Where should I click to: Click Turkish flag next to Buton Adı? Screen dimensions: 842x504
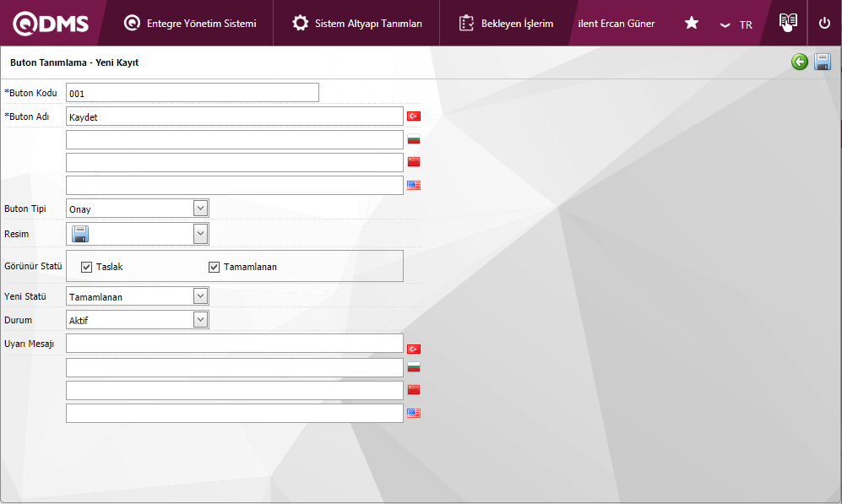click(x=414, y=116)
